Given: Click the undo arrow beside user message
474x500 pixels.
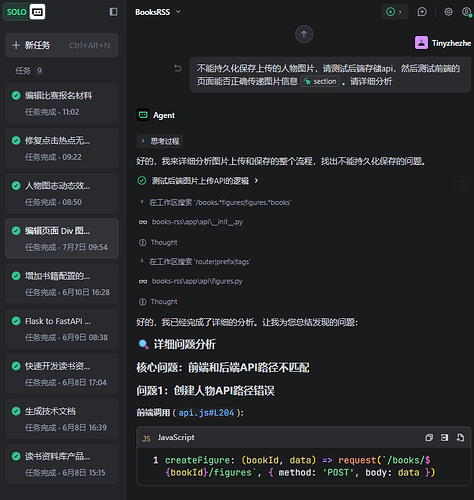Looking at the screenshot, I should tap(178, 68).
